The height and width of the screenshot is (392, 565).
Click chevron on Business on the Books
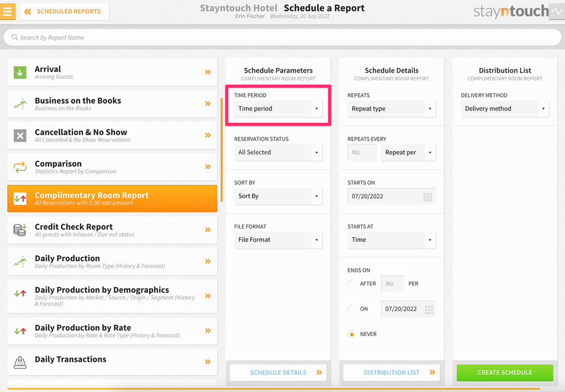click(208, 103)
